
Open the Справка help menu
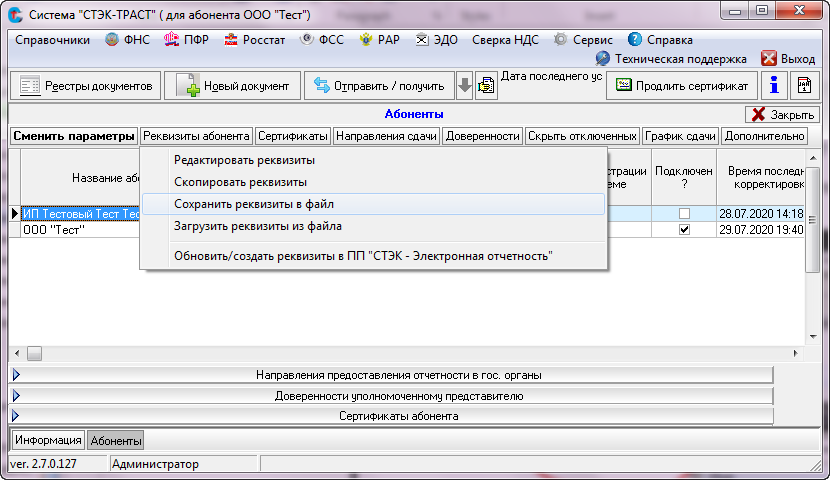point(660,40)
